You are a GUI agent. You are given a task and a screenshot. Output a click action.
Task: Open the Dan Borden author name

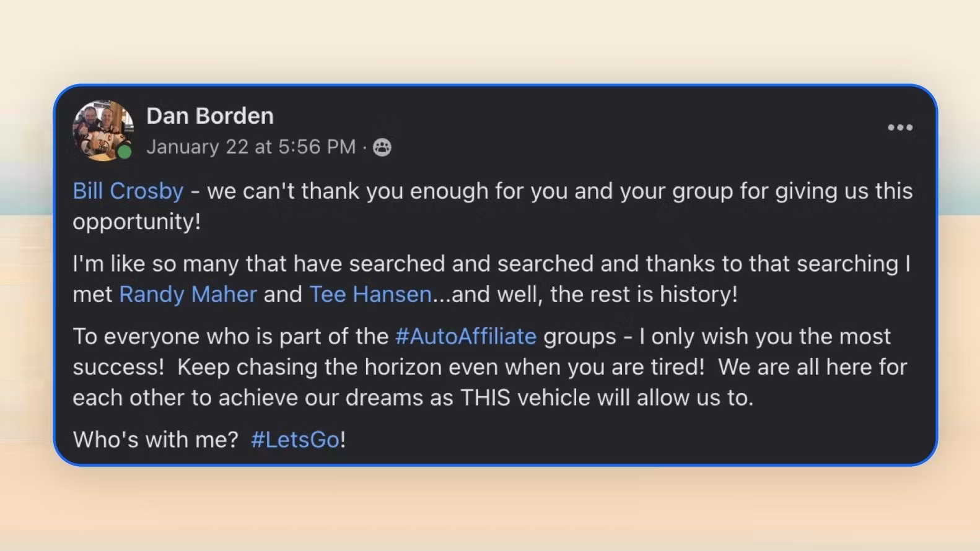209,116
